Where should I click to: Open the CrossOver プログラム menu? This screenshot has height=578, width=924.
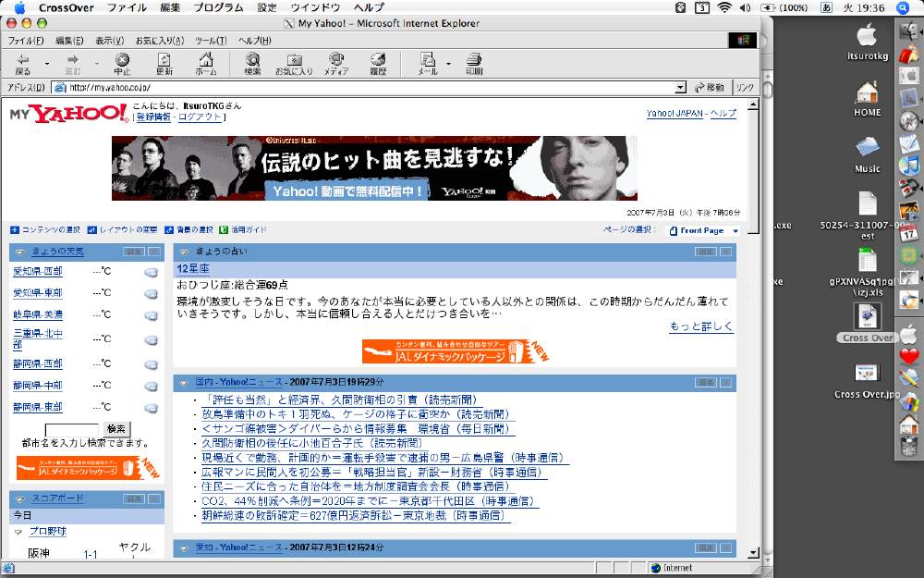[x=218, y=7]
